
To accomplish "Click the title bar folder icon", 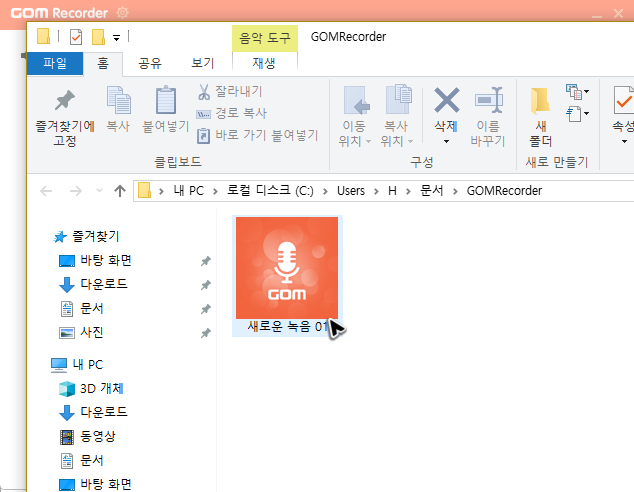I will coord(43,36).
